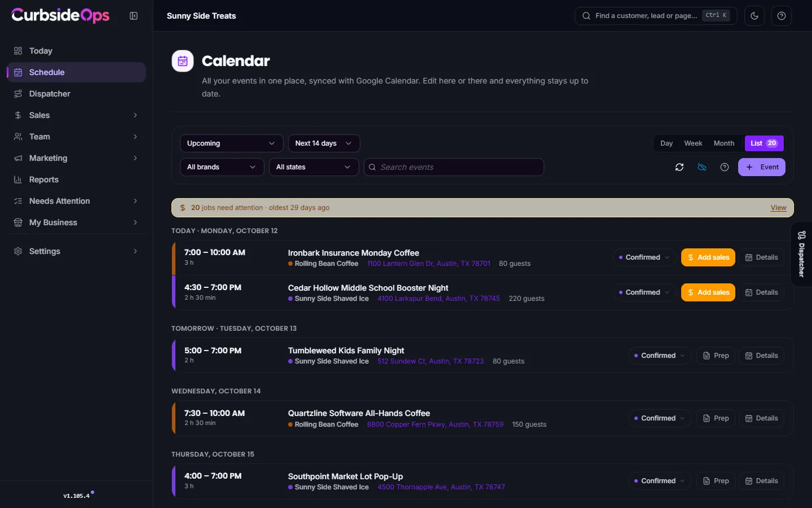Open Confirmed status dropdown for Southpoint Market

click(659, 481)
